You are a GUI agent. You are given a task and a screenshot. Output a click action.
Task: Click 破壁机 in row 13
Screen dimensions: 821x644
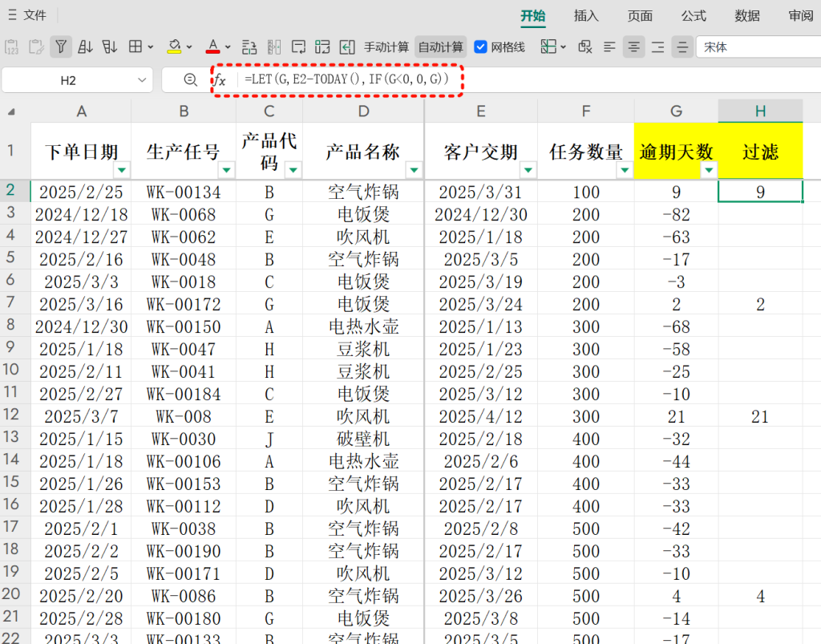[x=363, y=439]
